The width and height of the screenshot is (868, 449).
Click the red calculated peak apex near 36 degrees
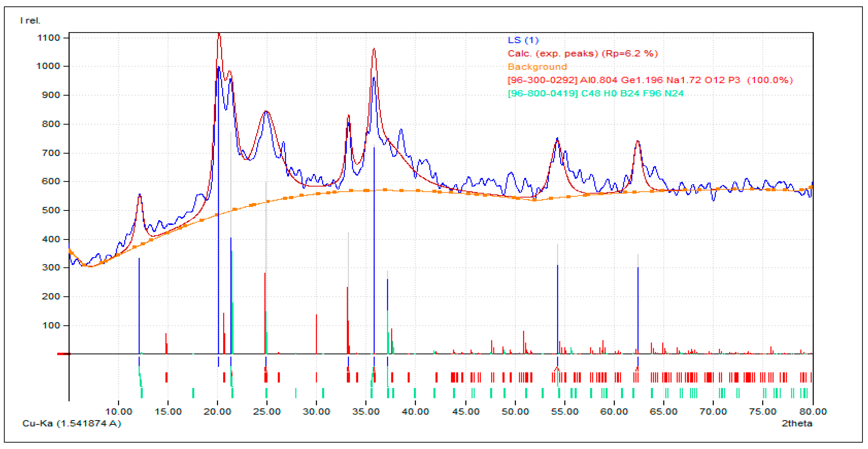pos(374,49)
